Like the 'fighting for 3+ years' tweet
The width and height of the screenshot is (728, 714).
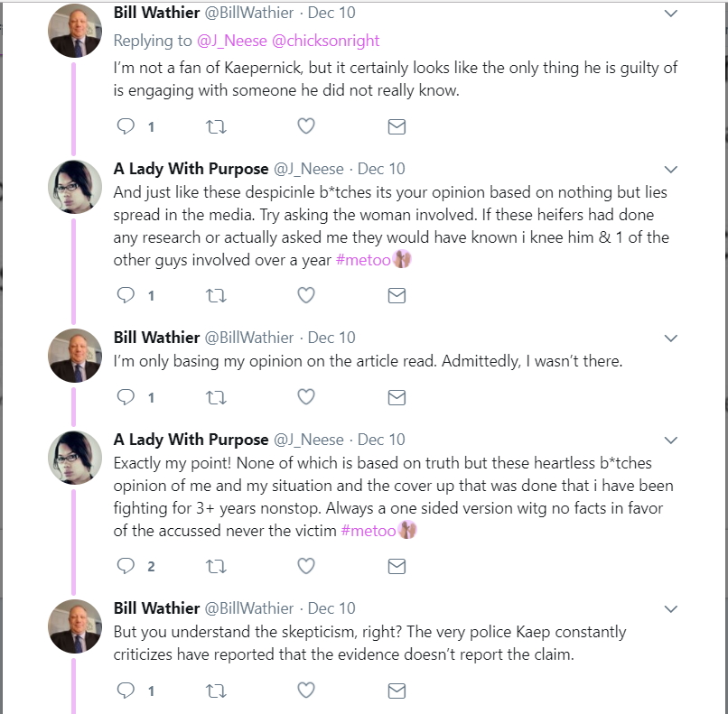[x=306, y=566]
